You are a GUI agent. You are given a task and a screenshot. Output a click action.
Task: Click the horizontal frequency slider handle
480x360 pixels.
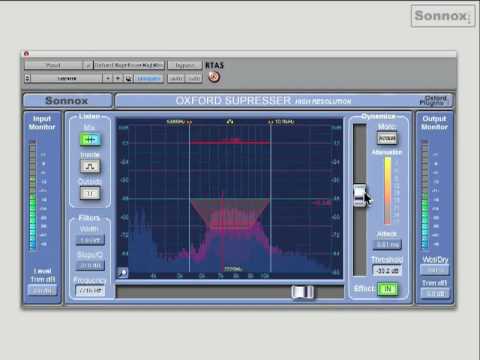tap(302, 292)
